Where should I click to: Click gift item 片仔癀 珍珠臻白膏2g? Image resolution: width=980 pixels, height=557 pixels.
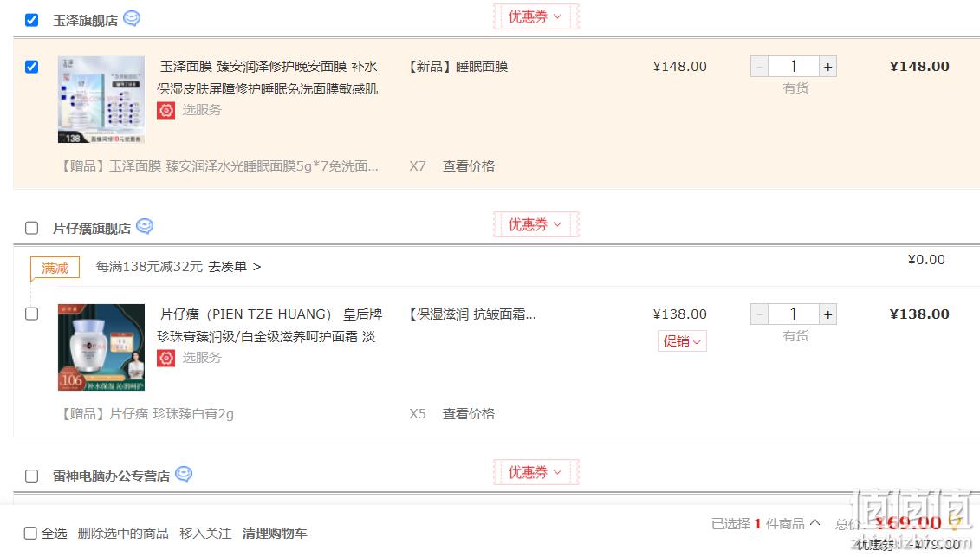click(147, 413)
